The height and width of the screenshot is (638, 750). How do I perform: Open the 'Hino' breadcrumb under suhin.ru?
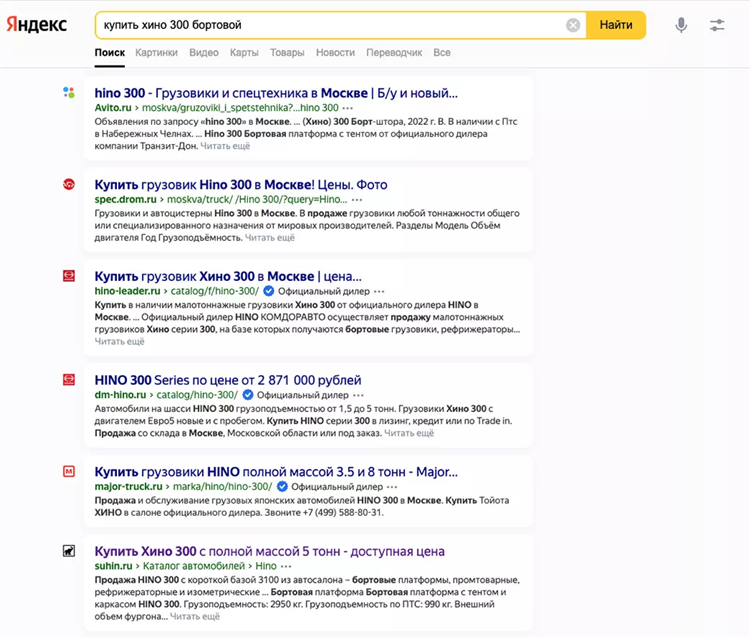266,566
